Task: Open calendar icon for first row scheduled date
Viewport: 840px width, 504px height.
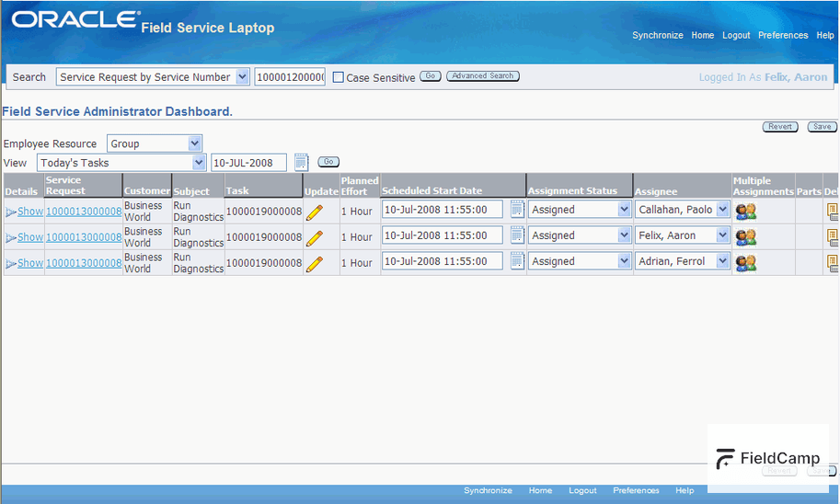Action: click(x=517, y=210)
